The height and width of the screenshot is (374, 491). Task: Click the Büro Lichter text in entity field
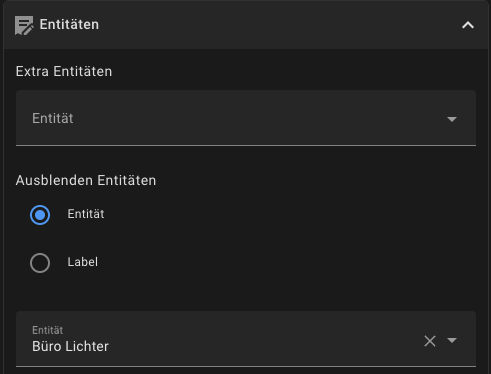point(70,346)
